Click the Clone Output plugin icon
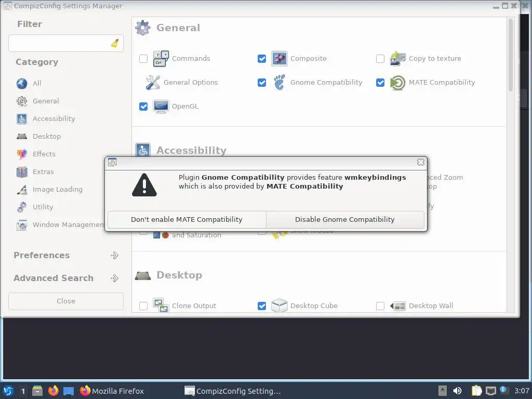 click(x=161, y=305)
